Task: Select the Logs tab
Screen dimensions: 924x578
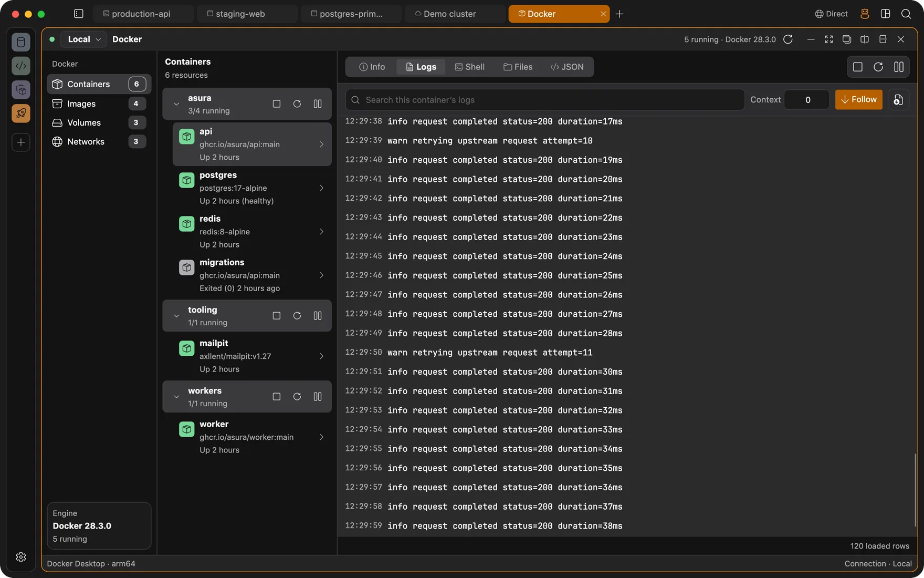Action: point(421,67)
